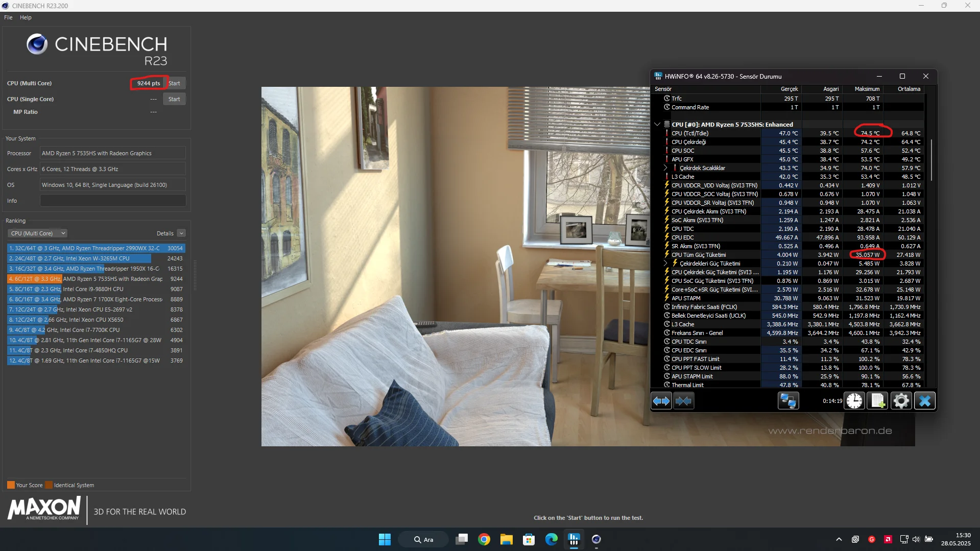Image resolution: width=980 pixels, height=551 pixels.
Task: Open HWiNFO remote monitoring network icon
Action: pyautogui.click(x=788, y=401)
